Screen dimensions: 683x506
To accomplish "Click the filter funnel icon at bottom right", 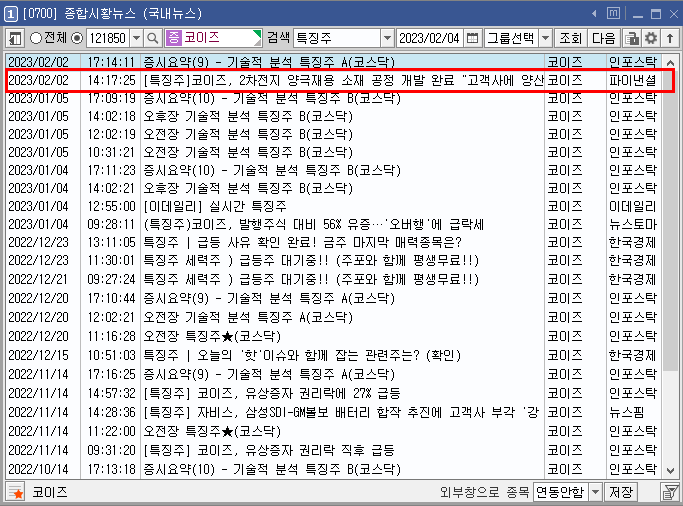I will coord(670,492).
